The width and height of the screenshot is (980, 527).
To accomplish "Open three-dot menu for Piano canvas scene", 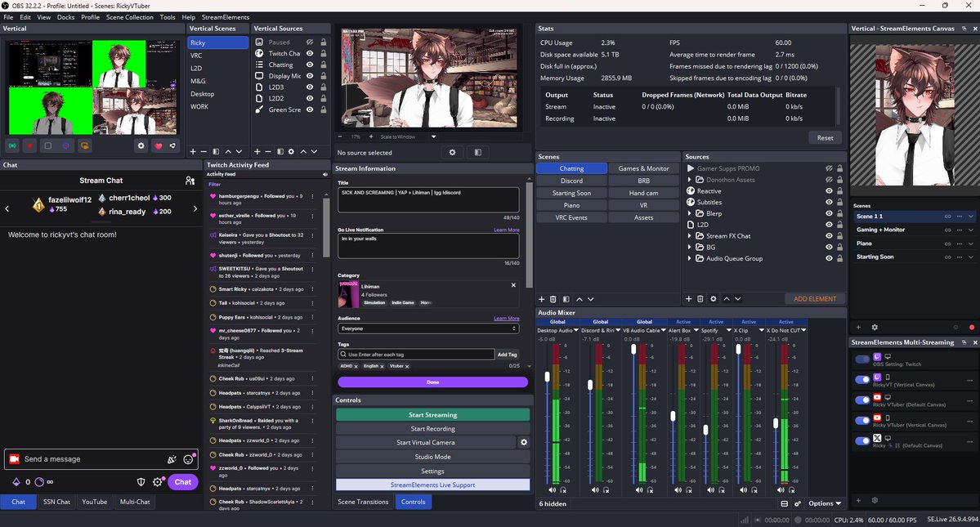I will 960,243.
